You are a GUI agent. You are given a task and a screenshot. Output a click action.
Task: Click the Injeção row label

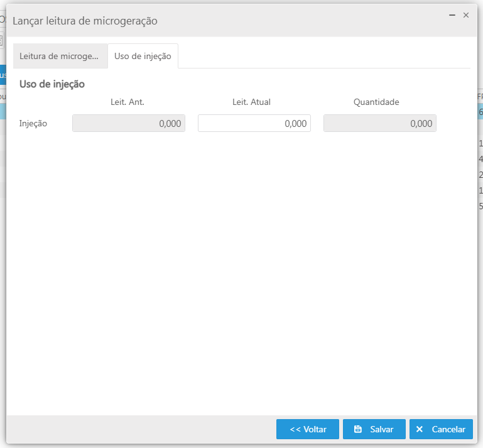33,123
